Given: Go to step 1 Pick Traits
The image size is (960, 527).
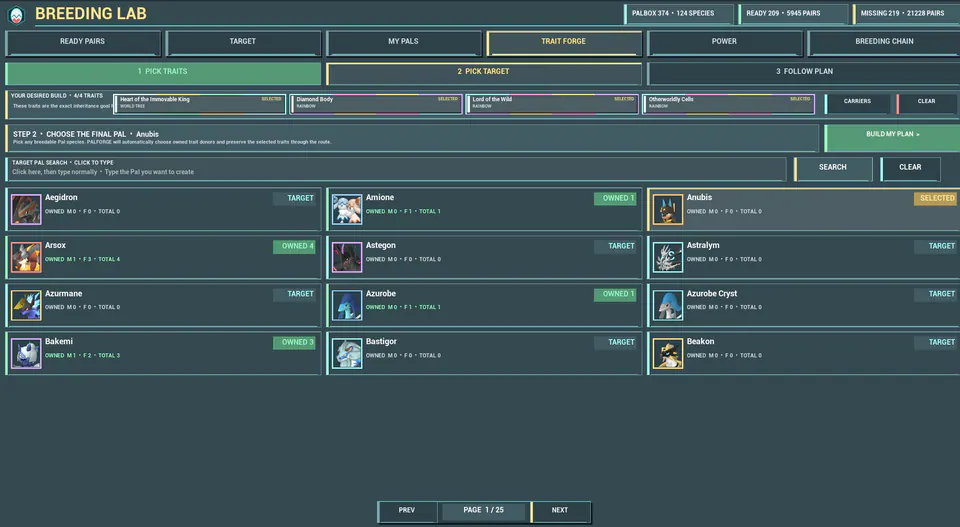Looking at the screenshot, I should 163,73.
